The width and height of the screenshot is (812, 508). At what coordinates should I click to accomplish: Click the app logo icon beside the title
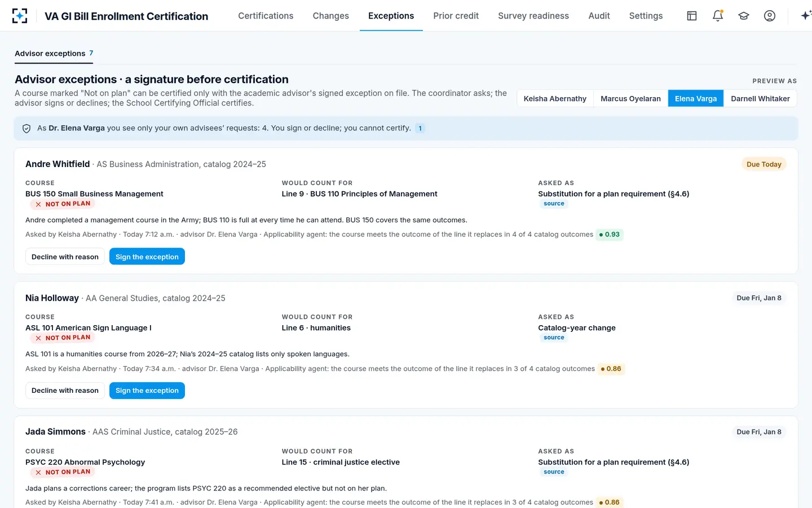coord(20,16)
